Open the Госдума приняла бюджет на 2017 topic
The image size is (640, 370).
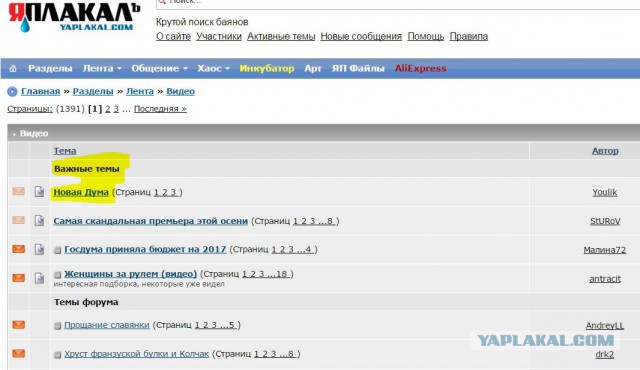tap(145, 249)
